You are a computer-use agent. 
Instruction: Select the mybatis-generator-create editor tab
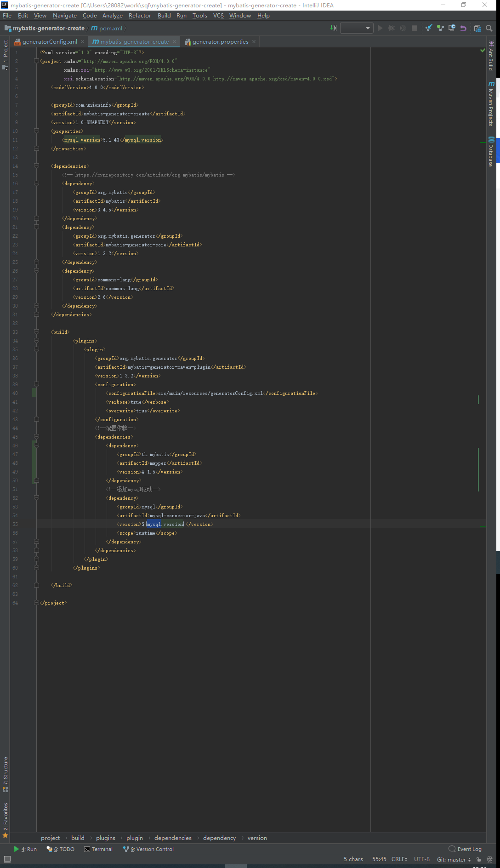tap(135, 41)
